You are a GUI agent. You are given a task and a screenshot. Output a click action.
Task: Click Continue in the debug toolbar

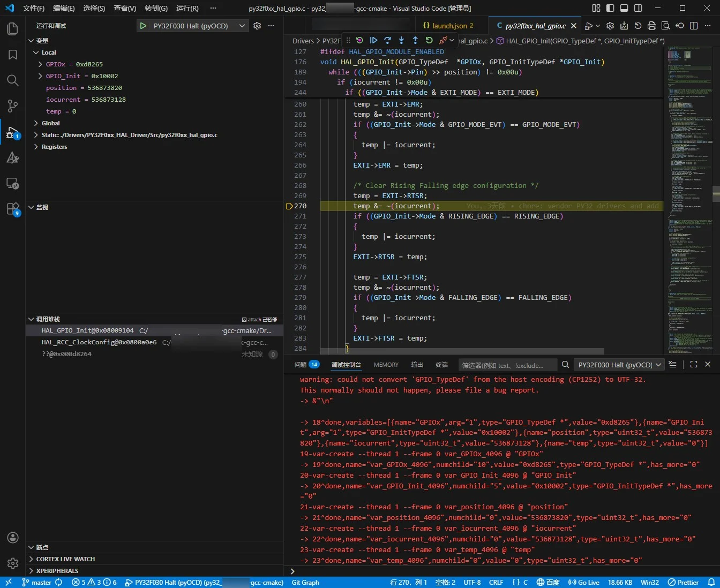click(373, 40)
